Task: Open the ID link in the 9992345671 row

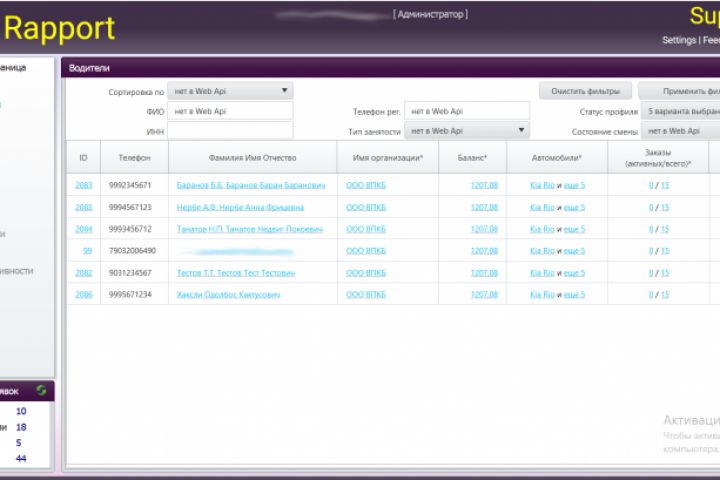Action: coord(84,185)
